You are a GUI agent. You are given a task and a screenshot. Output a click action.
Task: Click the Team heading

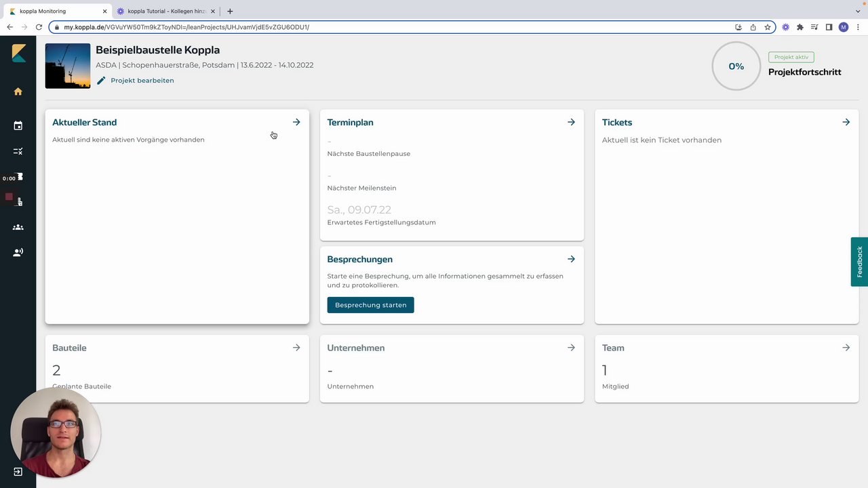(x=613, y=348)
